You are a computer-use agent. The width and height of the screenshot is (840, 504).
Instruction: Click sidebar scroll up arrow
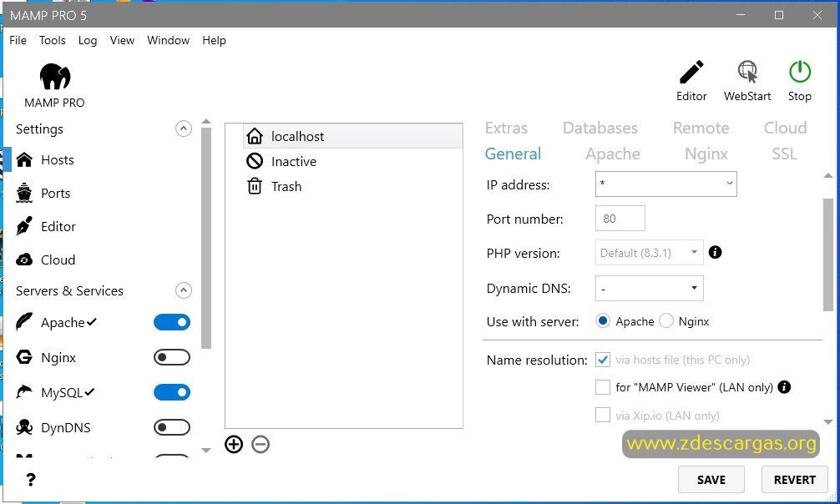(206, 122)
